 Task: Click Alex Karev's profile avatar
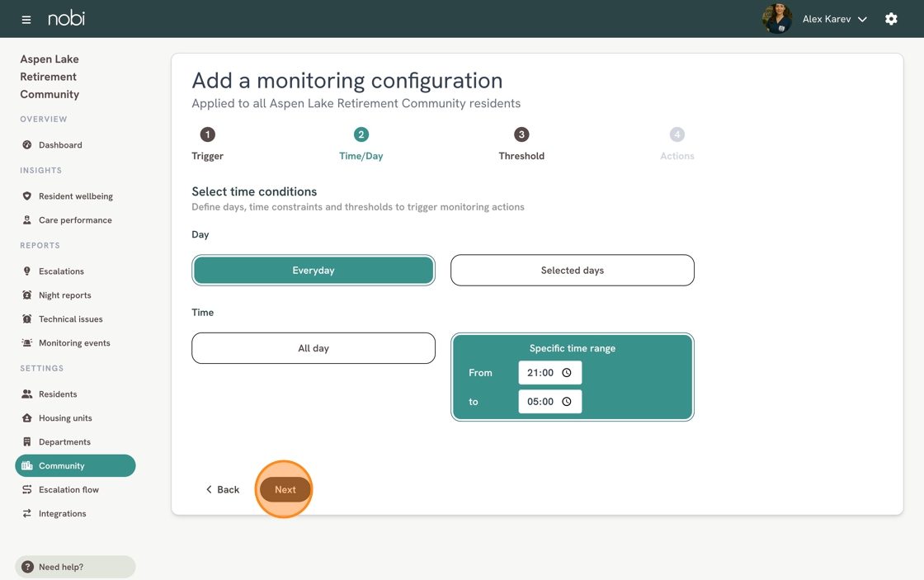click(x=776, y=19)
